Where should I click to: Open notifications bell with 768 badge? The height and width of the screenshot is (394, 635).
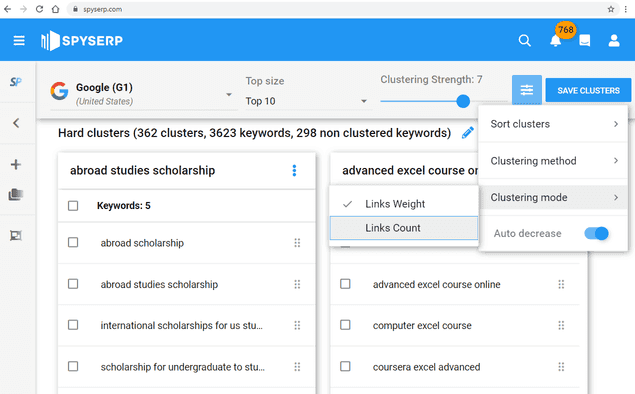[556, 40]
